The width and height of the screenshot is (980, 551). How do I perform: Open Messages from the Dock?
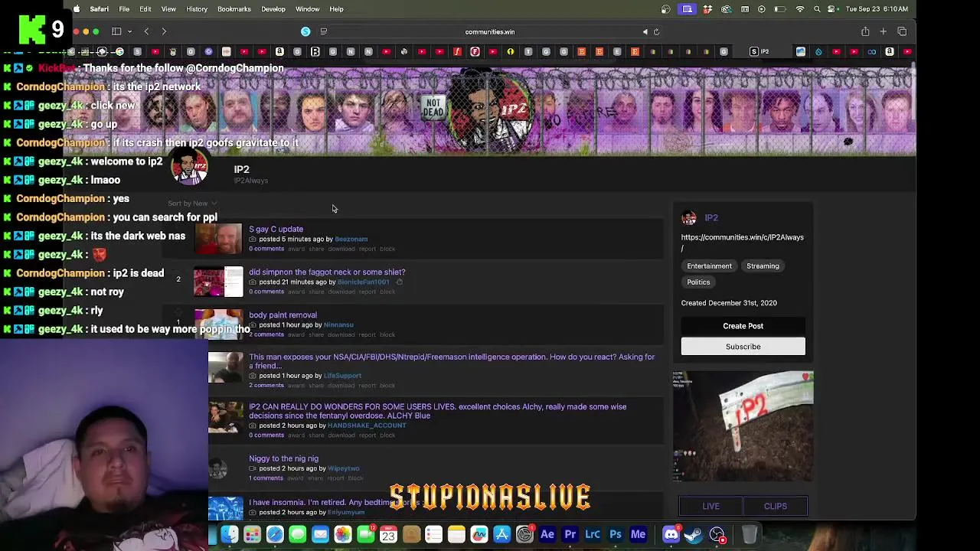coord(298,534)
